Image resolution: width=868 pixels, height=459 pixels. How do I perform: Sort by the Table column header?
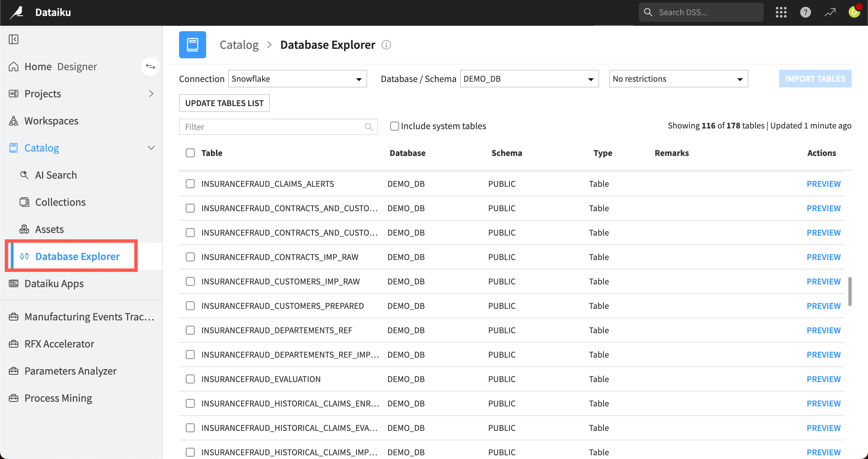212,153
